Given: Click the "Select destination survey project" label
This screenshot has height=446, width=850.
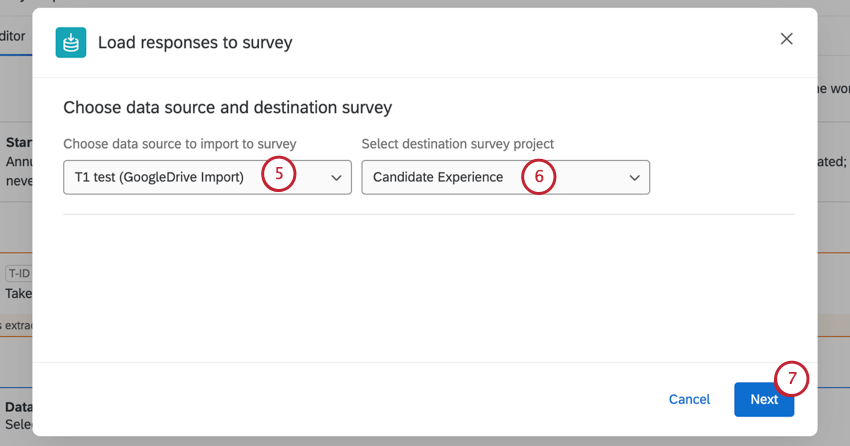Looking at the screenshot, I should (457, 144).
